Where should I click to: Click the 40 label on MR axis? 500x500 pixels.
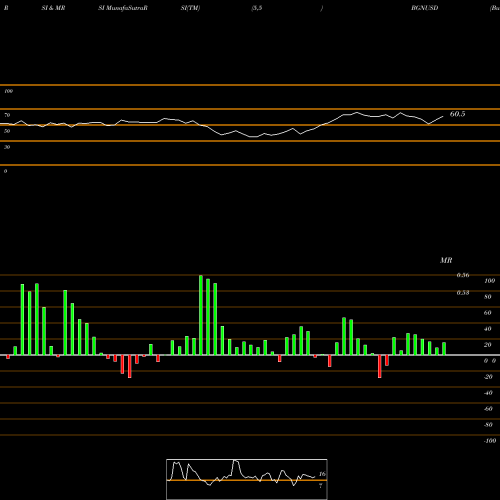(488, 329)
